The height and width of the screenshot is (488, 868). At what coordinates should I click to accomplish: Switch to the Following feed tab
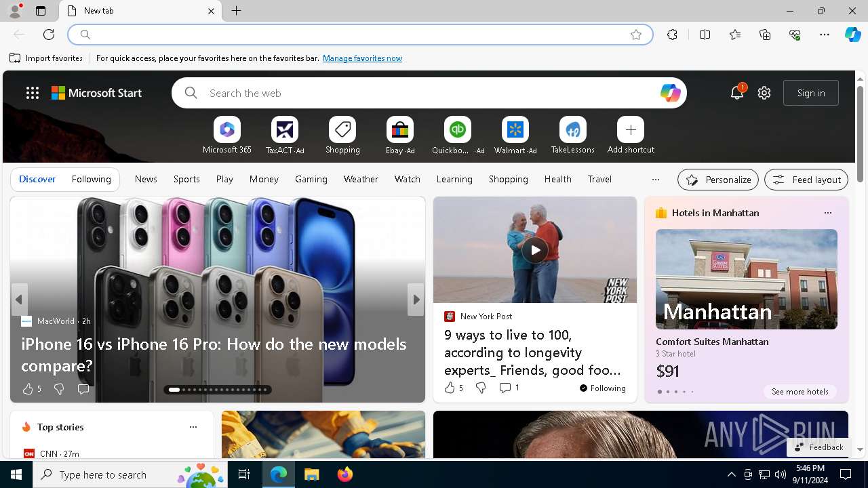tap(91, 179)
